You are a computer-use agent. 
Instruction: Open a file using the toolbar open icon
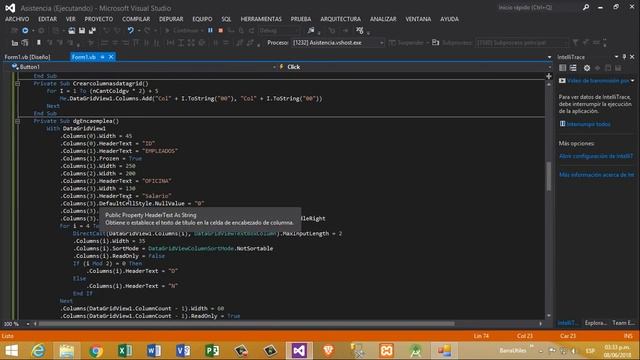point(71,31)
